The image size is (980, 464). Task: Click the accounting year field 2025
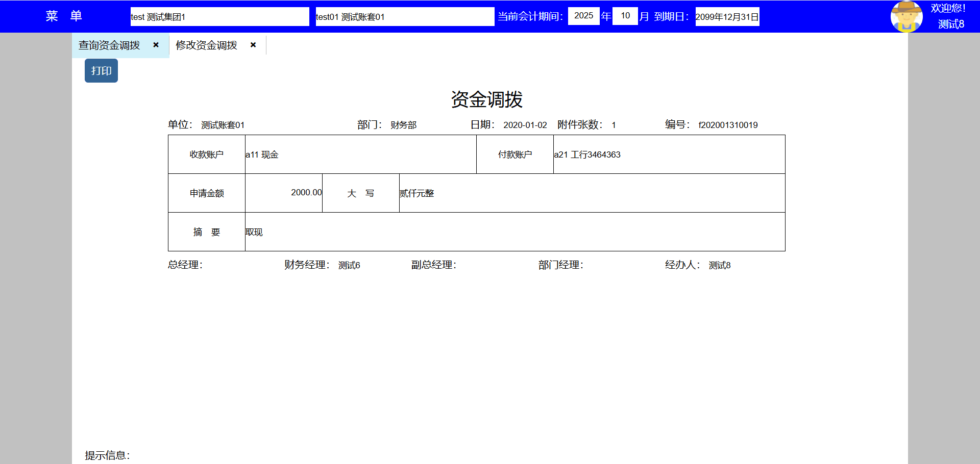point(583,16)
